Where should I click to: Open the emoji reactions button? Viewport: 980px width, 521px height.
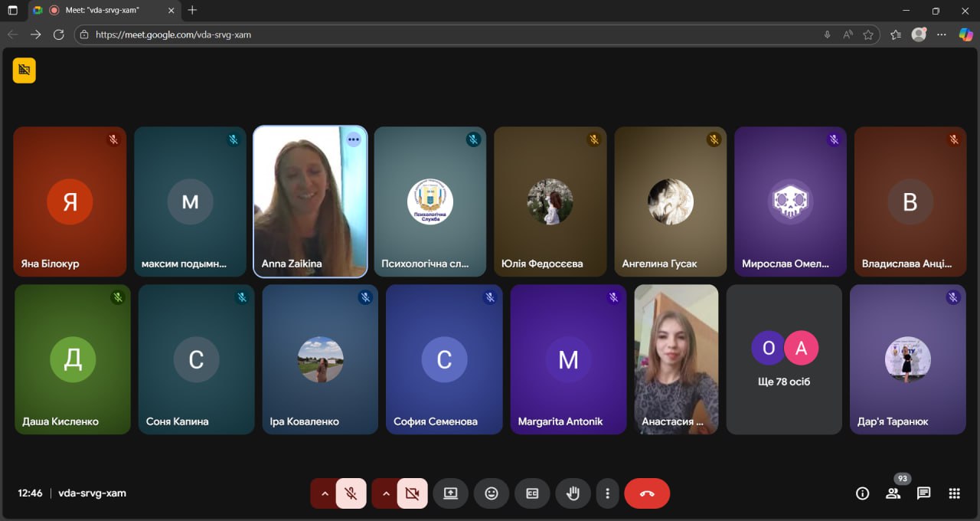click(492, 493)
